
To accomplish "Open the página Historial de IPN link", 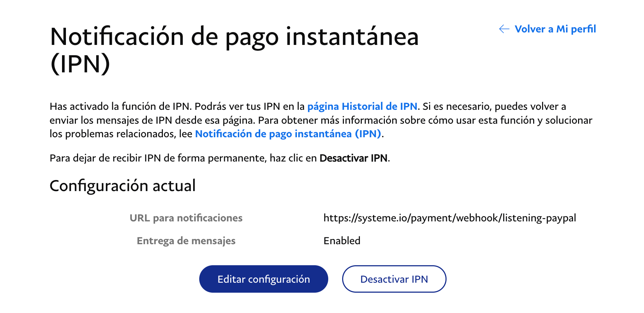I will pos(362,106).
